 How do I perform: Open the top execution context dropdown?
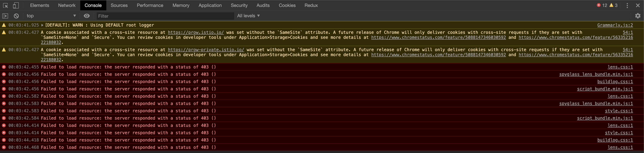tap(51, 16)
